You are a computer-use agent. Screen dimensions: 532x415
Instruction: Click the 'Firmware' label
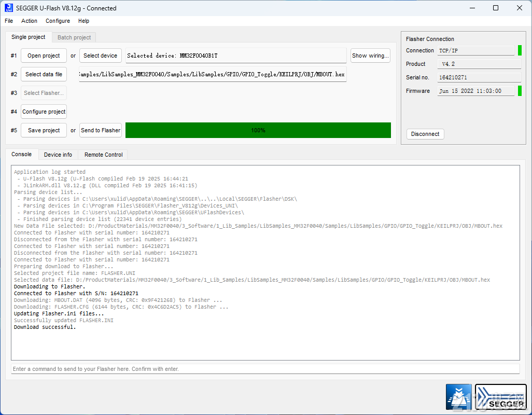pyautogui.click(x=418, y=91)
